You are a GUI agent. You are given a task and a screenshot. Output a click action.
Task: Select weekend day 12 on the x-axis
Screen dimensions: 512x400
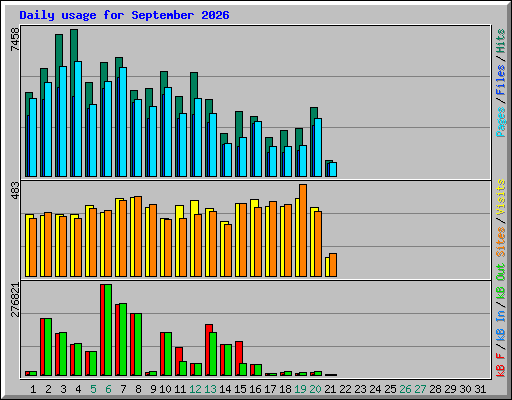coord(195,389)
